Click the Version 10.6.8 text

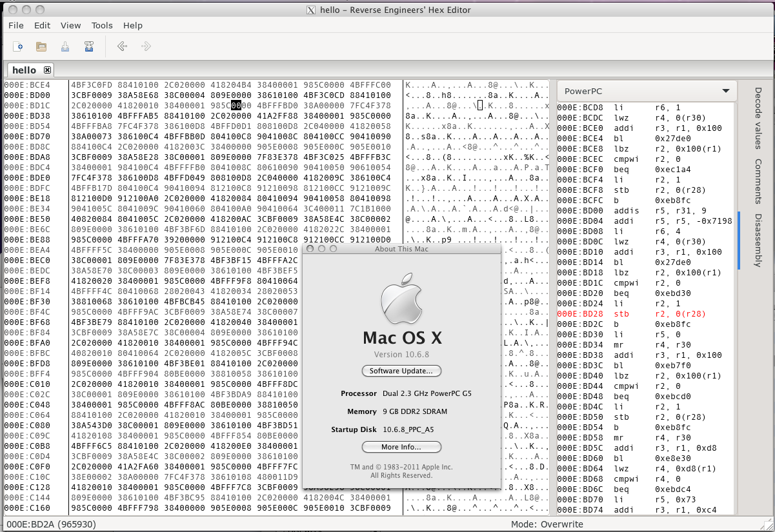tap(401, 355)
